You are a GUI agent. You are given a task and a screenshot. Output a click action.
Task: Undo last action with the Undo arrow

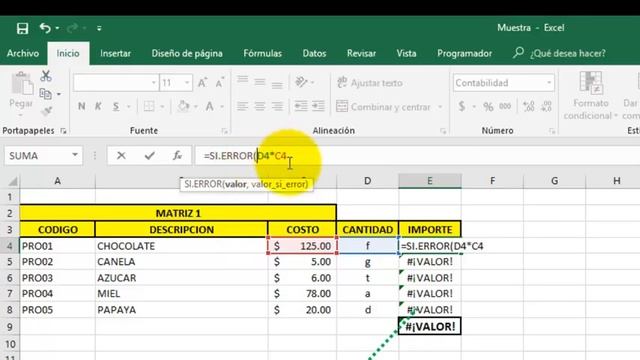click(45, 28)
